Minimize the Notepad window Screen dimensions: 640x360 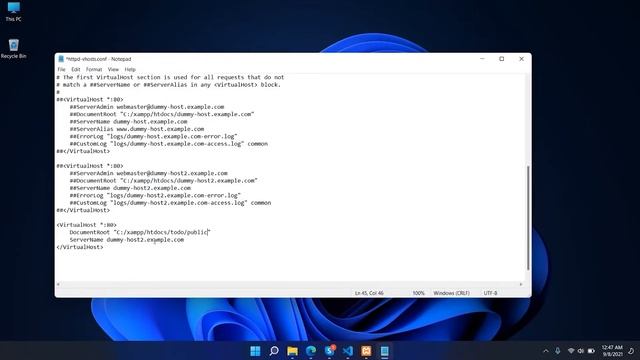pos(482,59)
